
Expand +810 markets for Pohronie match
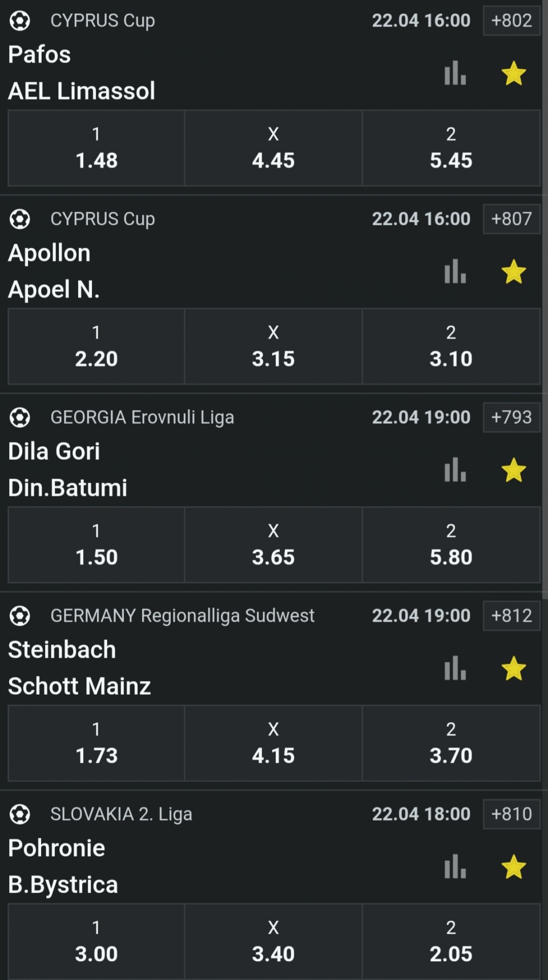(511, 815)
